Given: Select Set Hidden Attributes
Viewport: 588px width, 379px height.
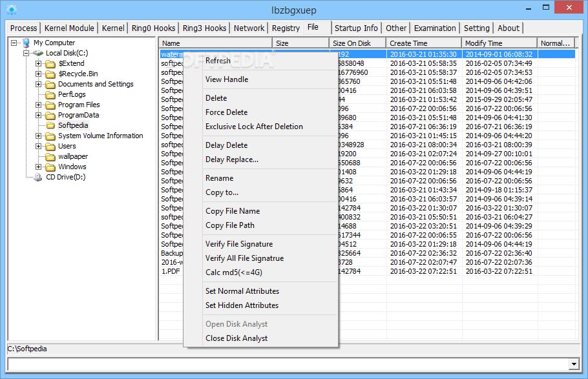Looking at the screenshot, I should [x=260, y=306].
